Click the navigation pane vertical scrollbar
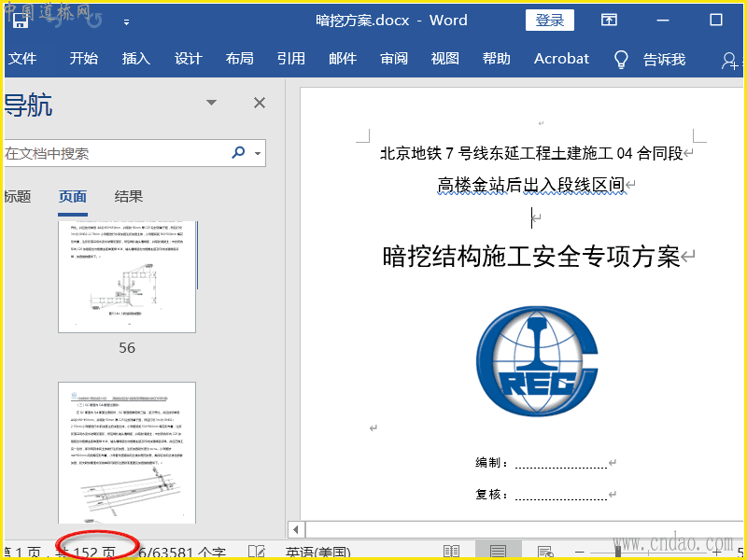 [x=197, y=255]
